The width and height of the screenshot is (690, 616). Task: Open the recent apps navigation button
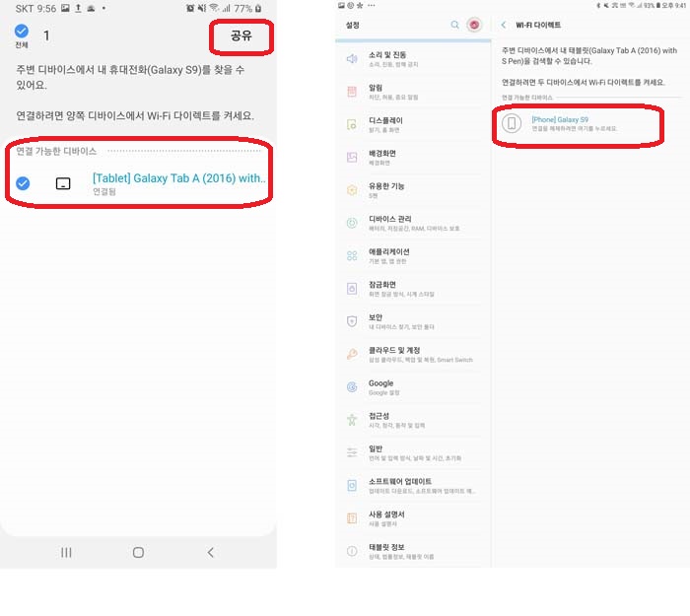[66, 552]
